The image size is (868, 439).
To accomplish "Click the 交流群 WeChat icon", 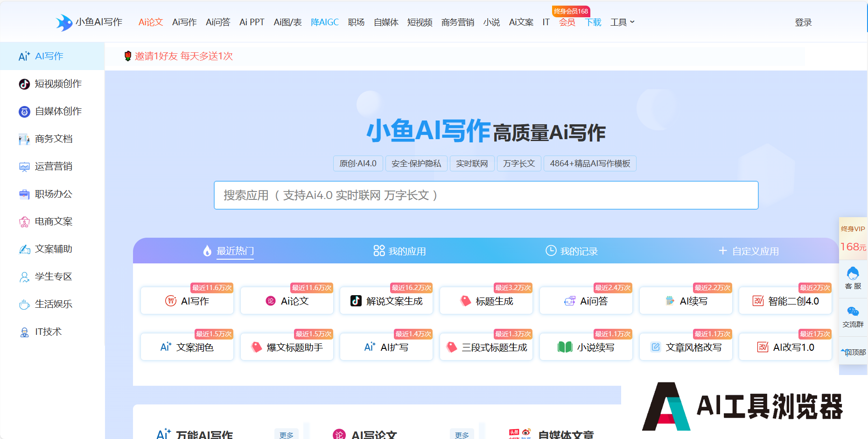I will point(853,312).
